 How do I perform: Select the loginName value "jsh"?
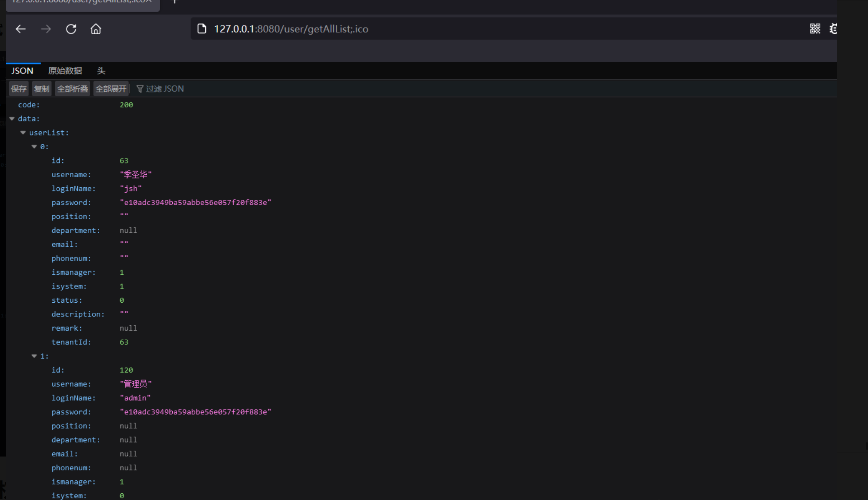point(131,189)
